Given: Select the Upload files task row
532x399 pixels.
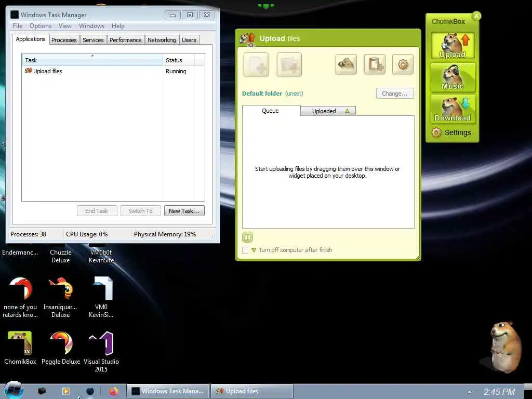Looking at the screenshot, I should 113,71.
